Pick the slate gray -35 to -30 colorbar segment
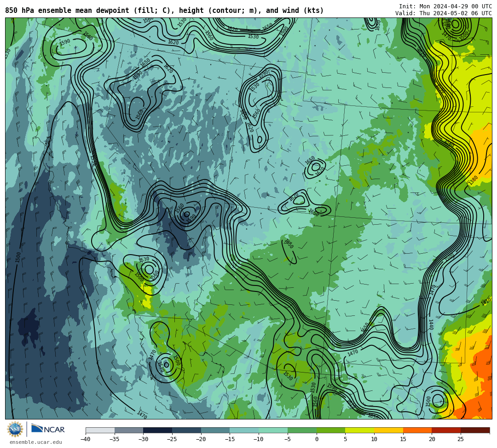Screen dimensions: 497x448 (129, 430)
